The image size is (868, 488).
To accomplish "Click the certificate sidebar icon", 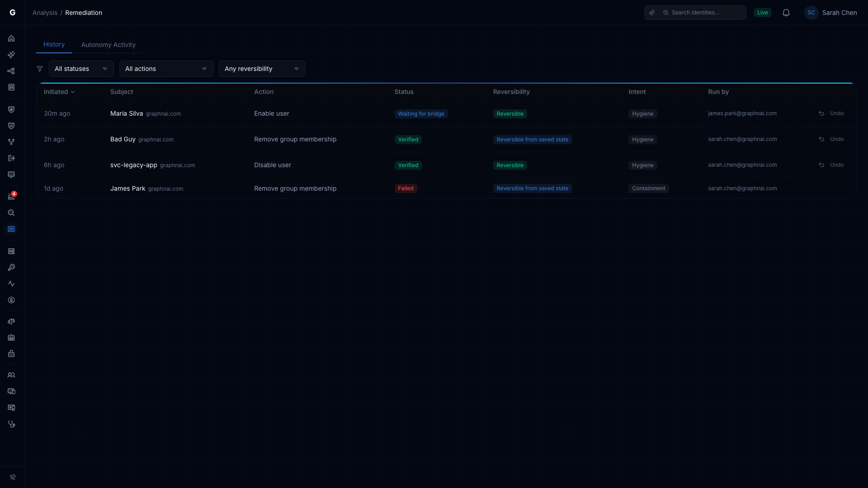I will (x=11, y=408).
